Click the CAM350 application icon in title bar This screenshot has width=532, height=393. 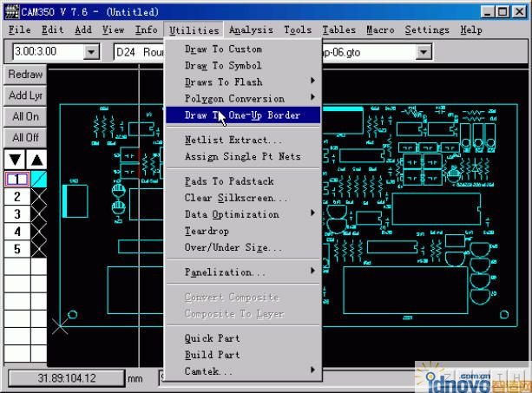click(x=12, y=11)
